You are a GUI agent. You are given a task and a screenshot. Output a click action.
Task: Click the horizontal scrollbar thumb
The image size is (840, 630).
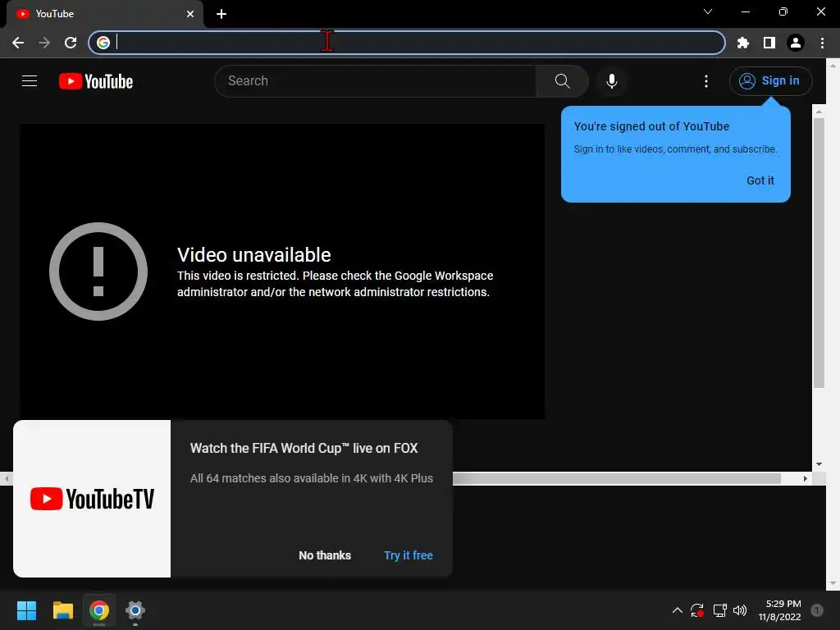pos(616,478)
